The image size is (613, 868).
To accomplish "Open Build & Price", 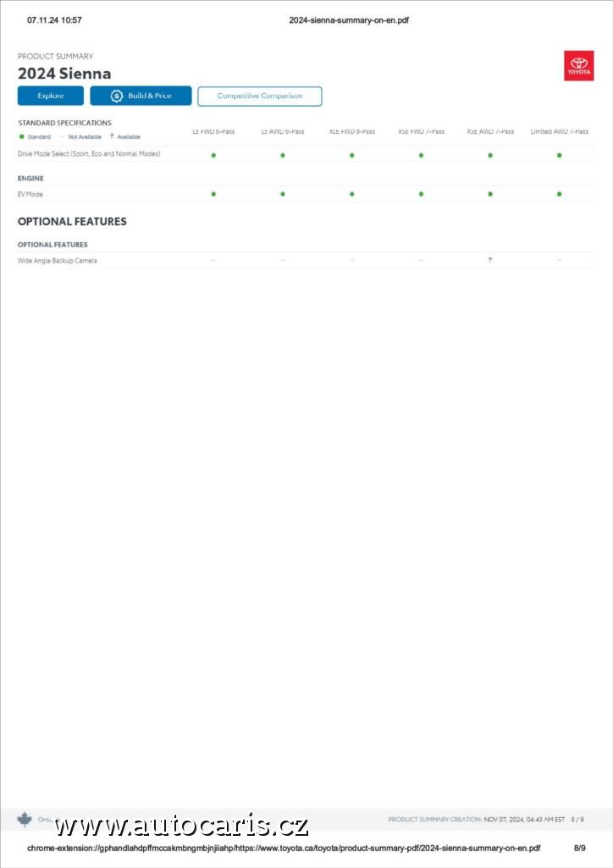I will [141, 96].
